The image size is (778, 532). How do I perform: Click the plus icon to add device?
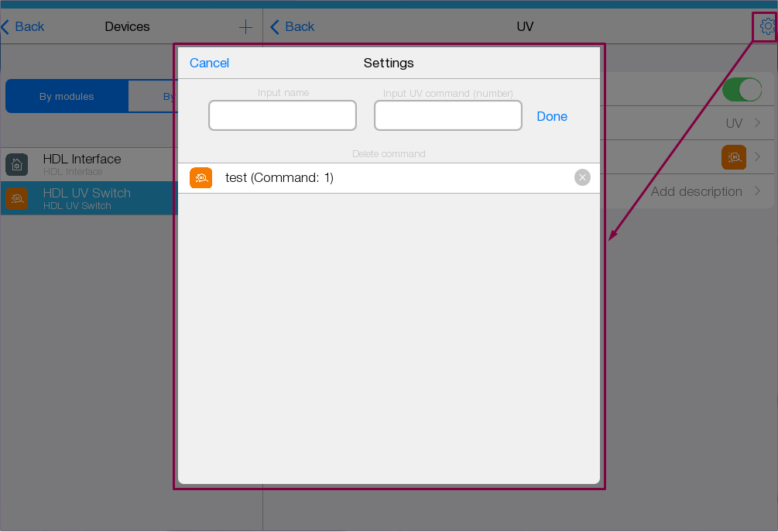245,27
